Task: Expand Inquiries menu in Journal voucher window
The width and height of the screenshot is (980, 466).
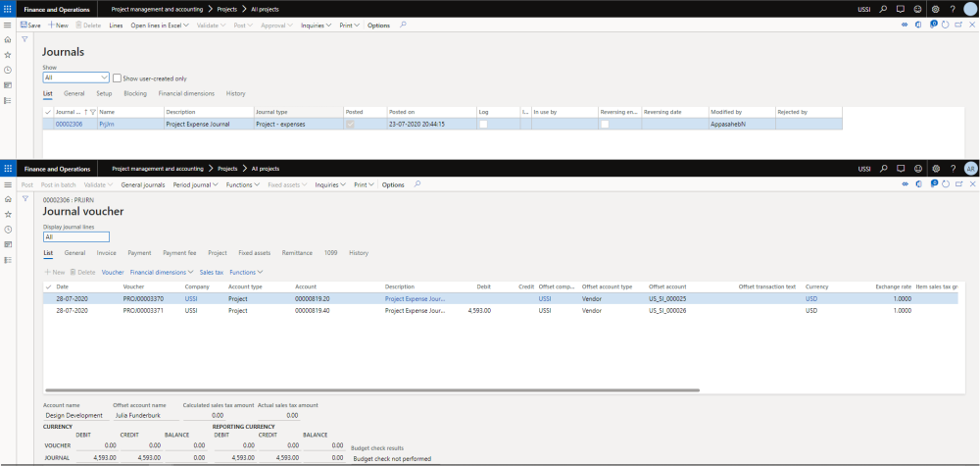Action: coord(330,185)
